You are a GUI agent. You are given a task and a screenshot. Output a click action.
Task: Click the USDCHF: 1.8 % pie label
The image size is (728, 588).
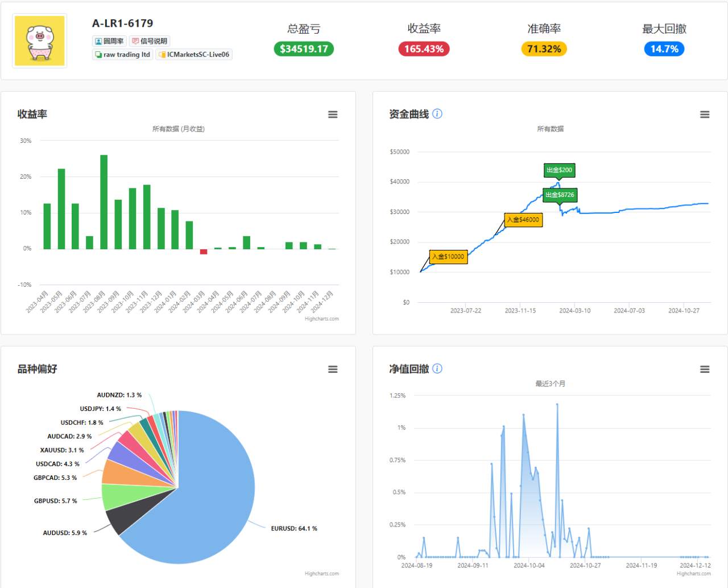82,423
